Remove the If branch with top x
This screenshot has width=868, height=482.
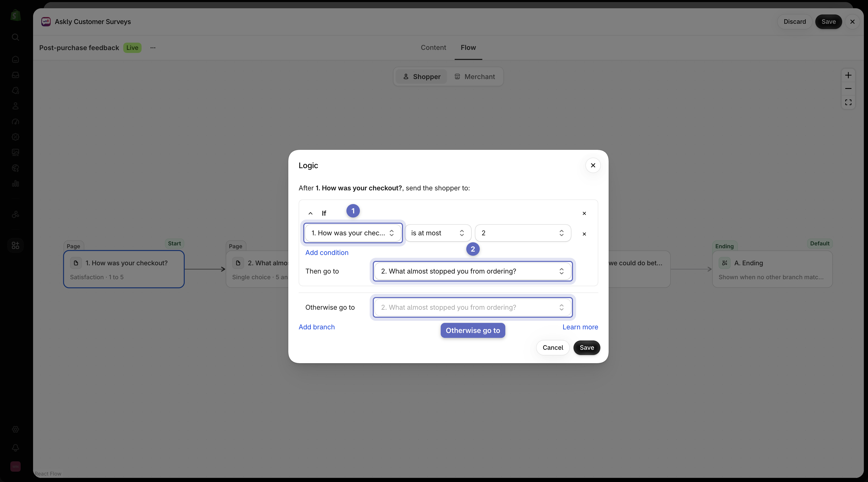584,213
